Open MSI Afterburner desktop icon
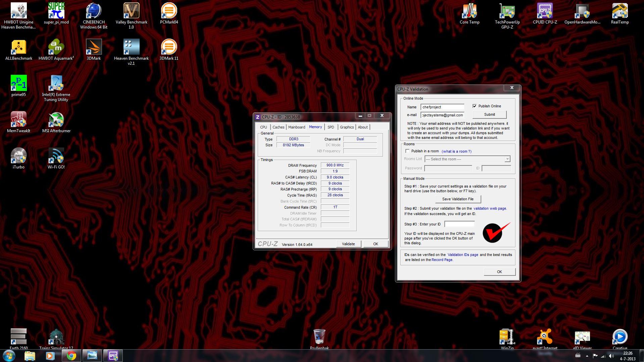The image size is (644, 362). click(56, 122)
